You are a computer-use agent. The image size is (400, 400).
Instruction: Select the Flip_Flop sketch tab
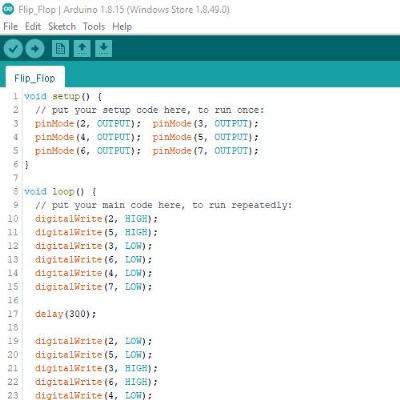click(35, 78)
